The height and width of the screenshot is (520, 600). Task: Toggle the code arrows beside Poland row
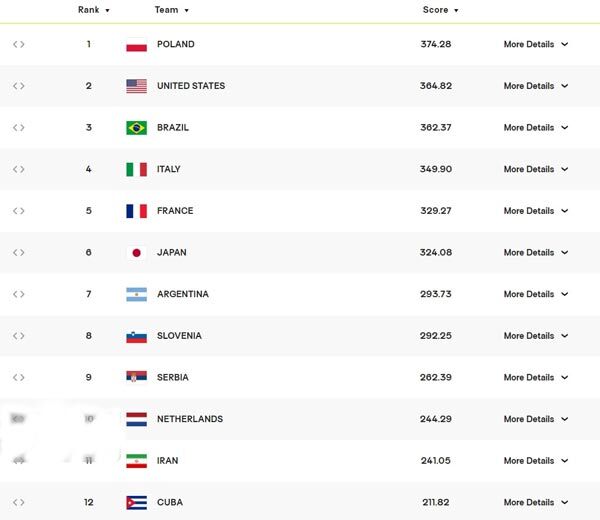(18, 45)
